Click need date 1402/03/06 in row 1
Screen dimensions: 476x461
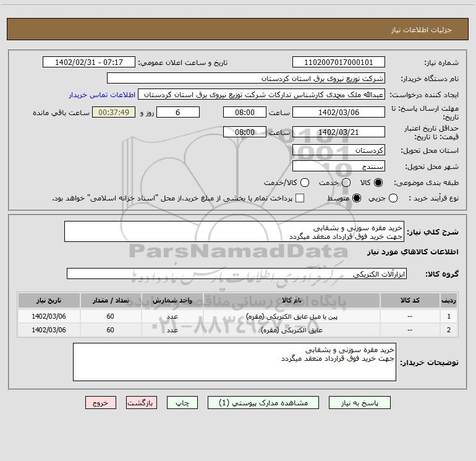click(x=49, y=316)
